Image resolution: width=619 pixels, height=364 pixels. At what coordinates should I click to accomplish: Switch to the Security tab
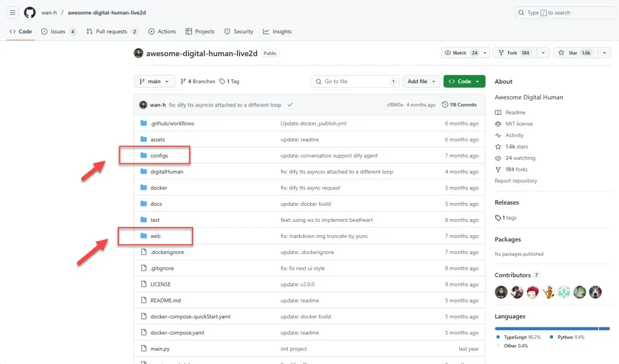[239, 32]
